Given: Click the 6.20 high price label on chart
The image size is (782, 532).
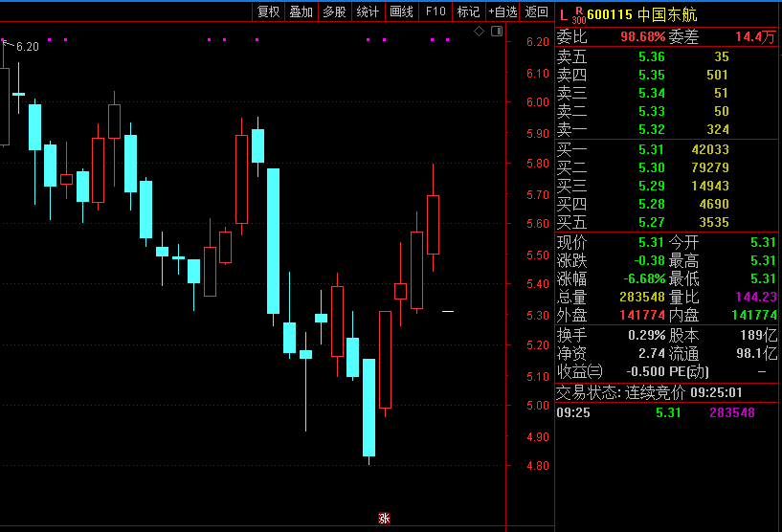Looking at the screenshot, I should pyautogui.click(x=28, y=47).
